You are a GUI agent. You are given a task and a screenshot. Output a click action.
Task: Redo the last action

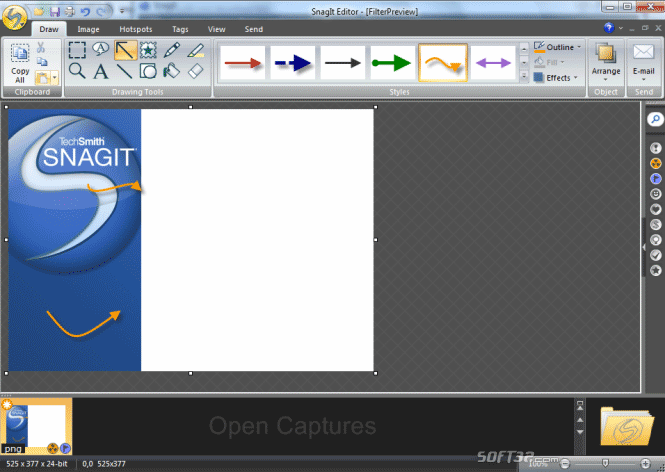[x=101, y=11]
